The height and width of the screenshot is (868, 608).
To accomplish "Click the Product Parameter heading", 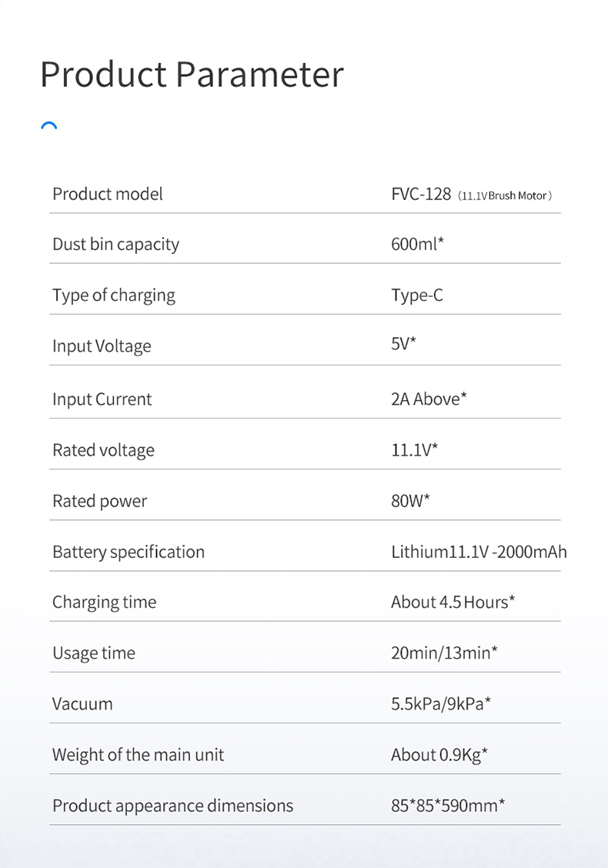I will (x=192, y=74).
